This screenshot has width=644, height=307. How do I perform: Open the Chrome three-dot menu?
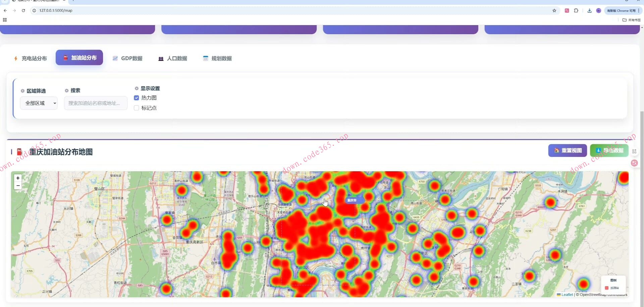point(639,10)
